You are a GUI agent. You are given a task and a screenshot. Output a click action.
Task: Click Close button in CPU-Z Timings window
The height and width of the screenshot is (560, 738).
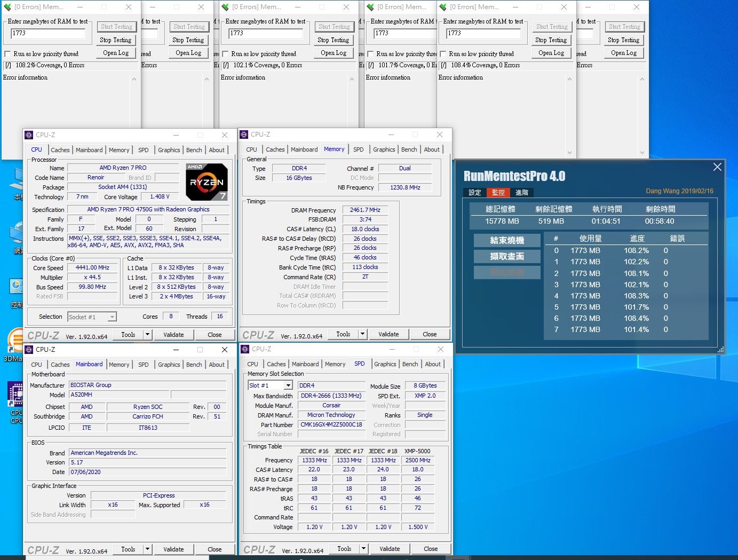[430, 334]
